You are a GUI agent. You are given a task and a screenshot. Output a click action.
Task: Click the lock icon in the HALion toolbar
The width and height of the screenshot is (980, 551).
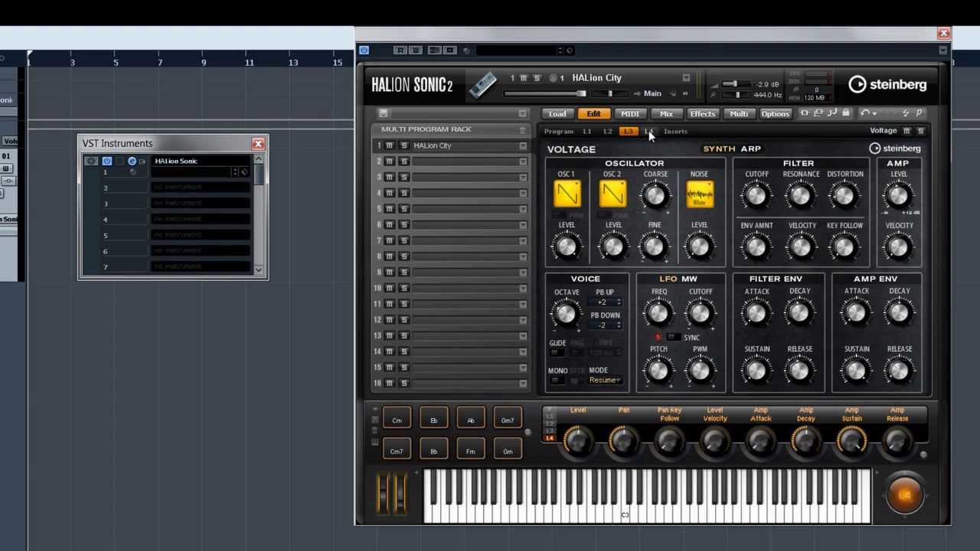(845, 113)
